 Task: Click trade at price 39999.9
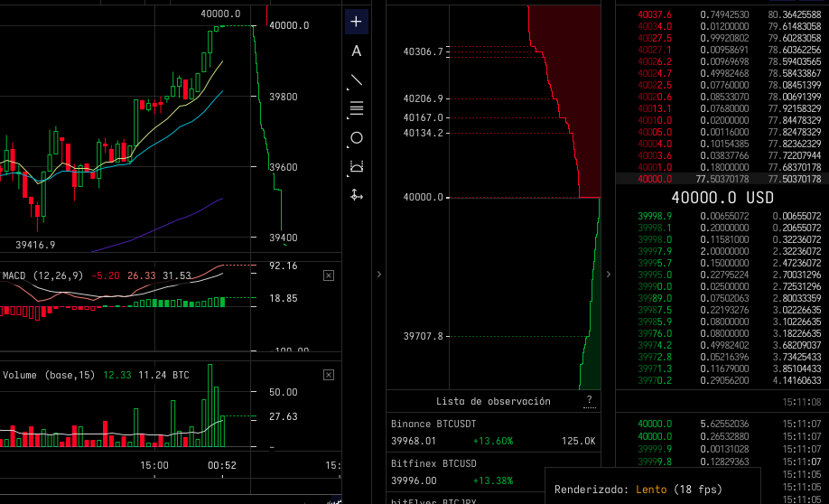(x=722, y=449)
